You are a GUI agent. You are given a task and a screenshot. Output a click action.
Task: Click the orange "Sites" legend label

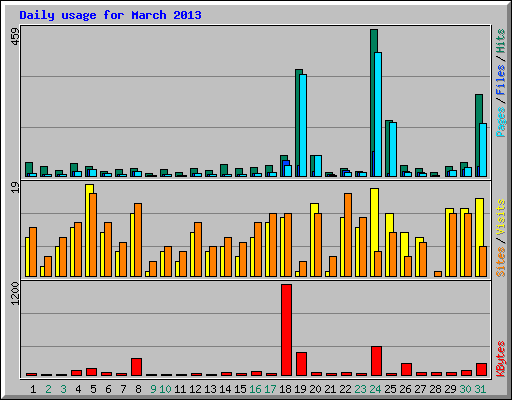click(x=501, y=262)
